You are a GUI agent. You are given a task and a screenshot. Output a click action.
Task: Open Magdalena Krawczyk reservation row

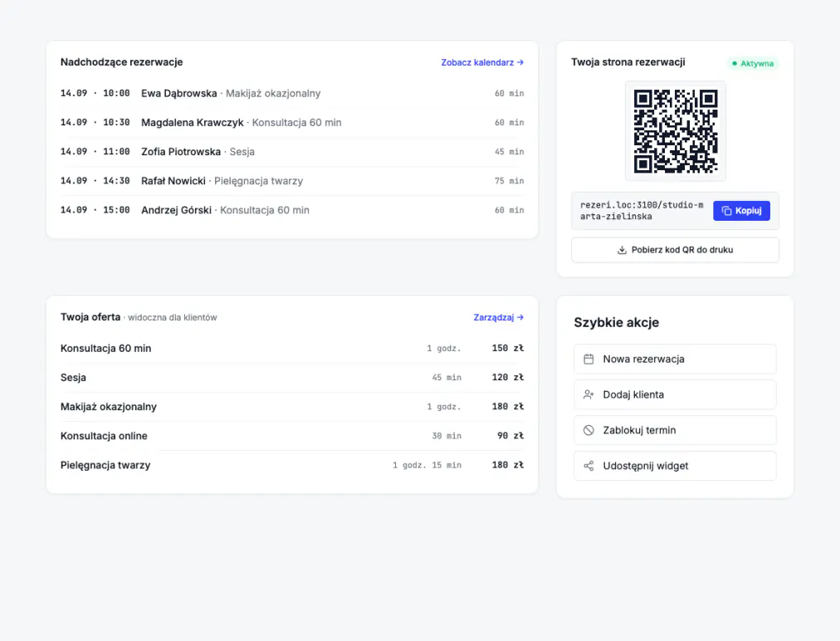tap(292, 123)
